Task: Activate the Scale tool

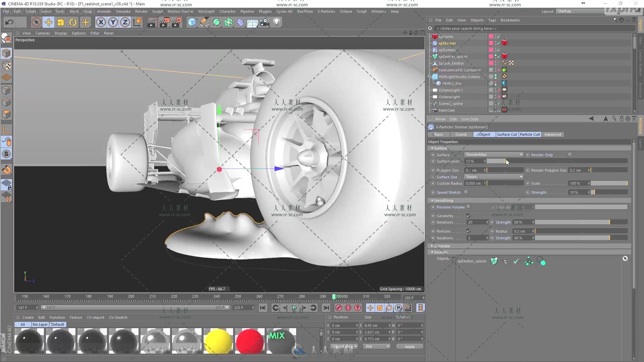Action: pos(61,22)
